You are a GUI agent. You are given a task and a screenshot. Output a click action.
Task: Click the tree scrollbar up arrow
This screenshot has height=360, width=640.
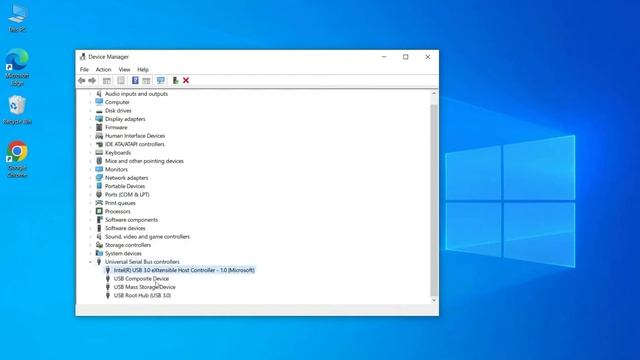tap(434, 93)
